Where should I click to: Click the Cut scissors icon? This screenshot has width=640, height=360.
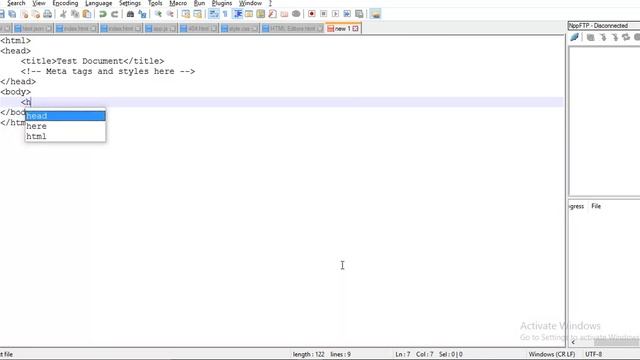(x=63, y=14)
